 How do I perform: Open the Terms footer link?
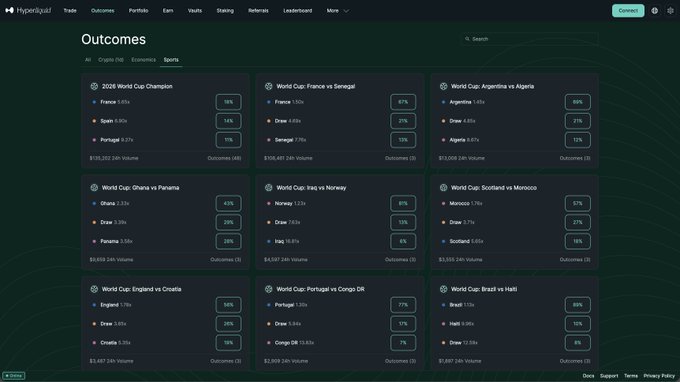(631, 376)
